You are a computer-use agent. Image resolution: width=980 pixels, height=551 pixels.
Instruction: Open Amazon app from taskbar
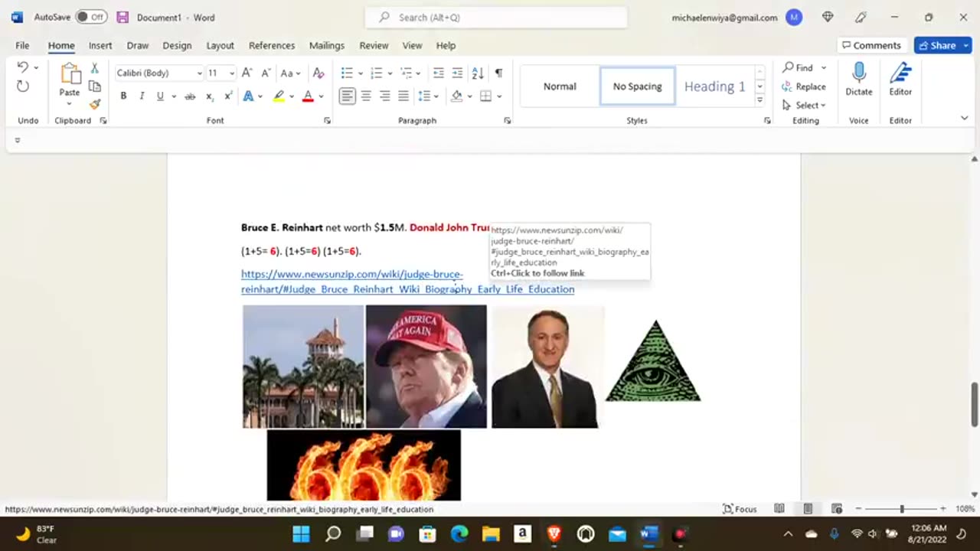522,533
